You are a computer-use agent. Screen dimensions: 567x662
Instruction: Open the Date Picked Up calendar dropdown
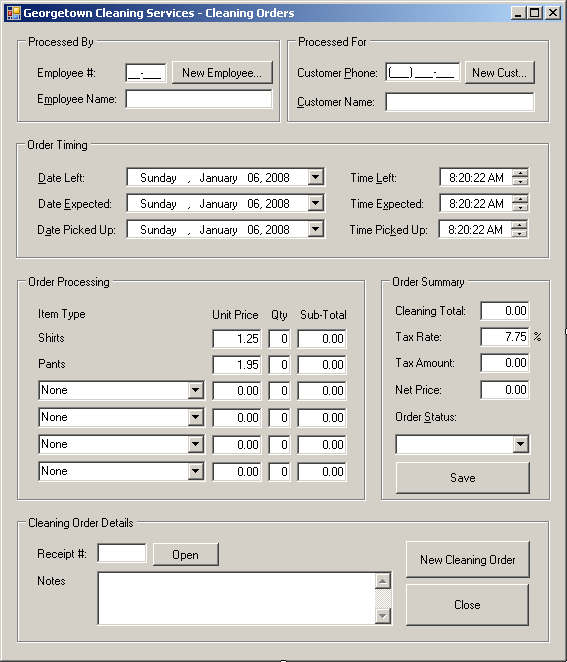point(316,230)
